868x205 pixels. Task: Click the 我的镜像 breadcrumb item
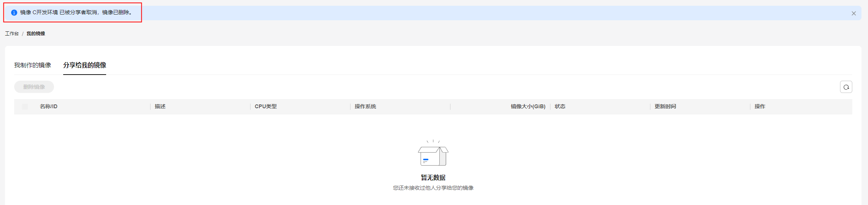click(x=36, y=34)
